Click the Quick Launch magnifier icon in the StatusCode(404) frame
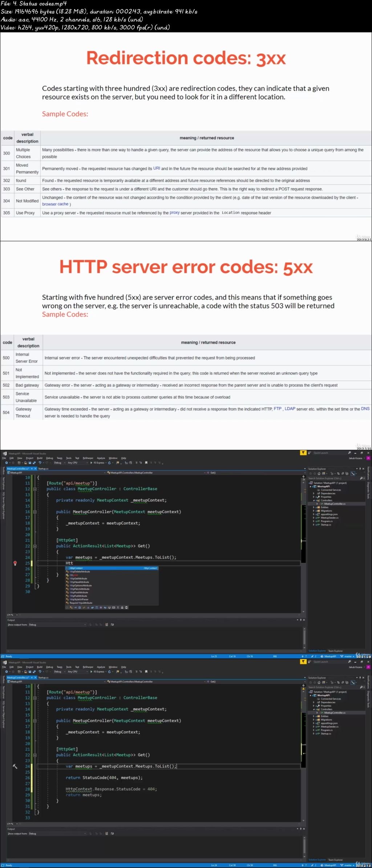 pyautogui.click(x=349, y=662)
